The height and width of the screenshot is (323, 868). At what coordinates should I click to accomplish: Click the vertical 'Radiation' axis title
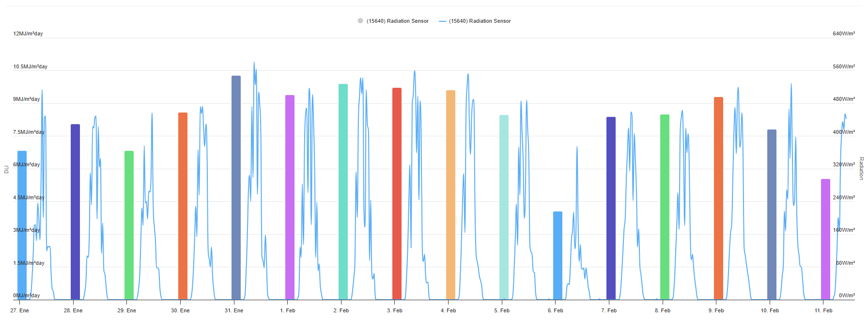coord(861,168)
